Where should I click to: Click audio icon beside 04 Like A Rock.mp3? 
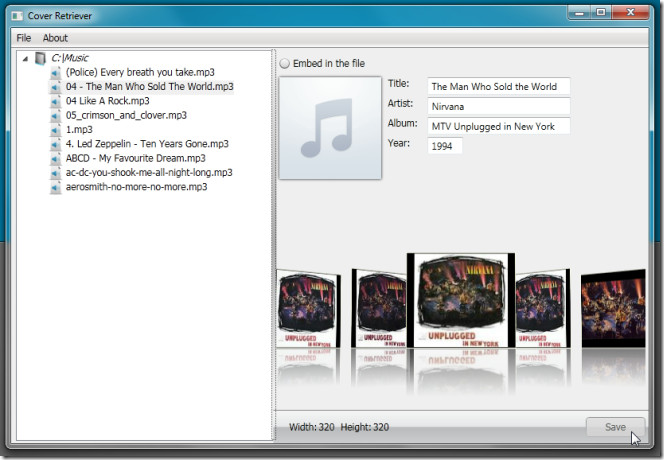[x=55, y=101]
